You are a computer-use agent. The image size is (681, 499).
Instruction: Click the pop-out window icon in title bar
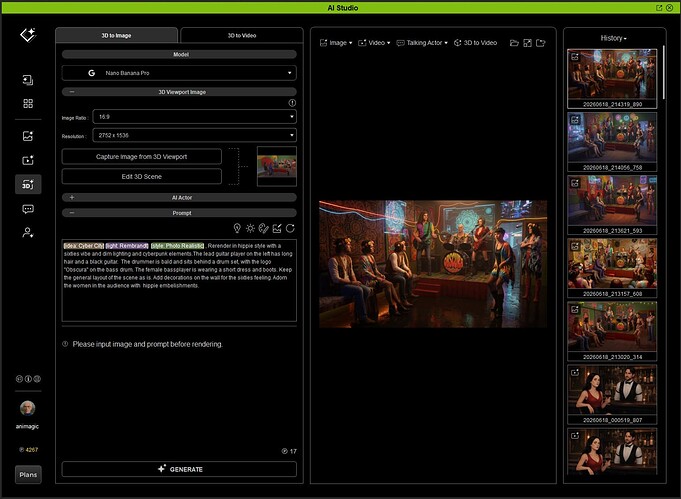pyautogui.click(x=659, y=8)
